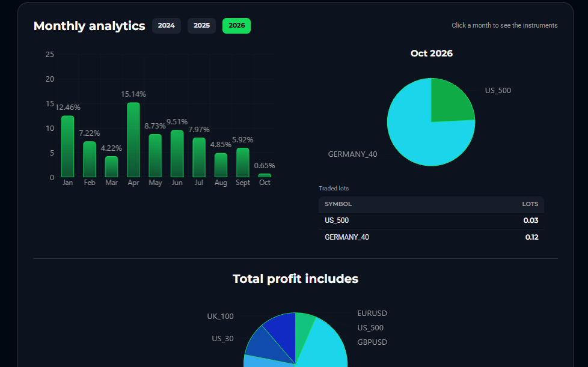Click the Sept axis label
Screen dimensions: 588x367
click(243, 183)
